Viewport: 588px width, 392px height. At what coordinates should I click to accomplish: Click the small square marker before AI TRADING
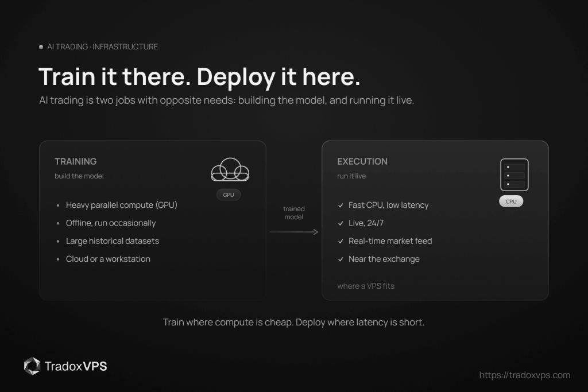click(x=41, y=47)
